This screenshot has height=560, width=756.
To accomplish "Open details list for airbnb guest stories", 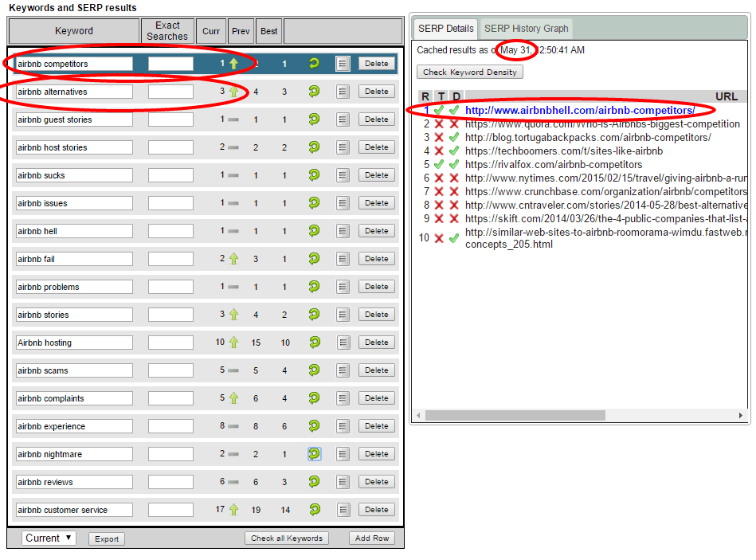I will click(343, 119).
